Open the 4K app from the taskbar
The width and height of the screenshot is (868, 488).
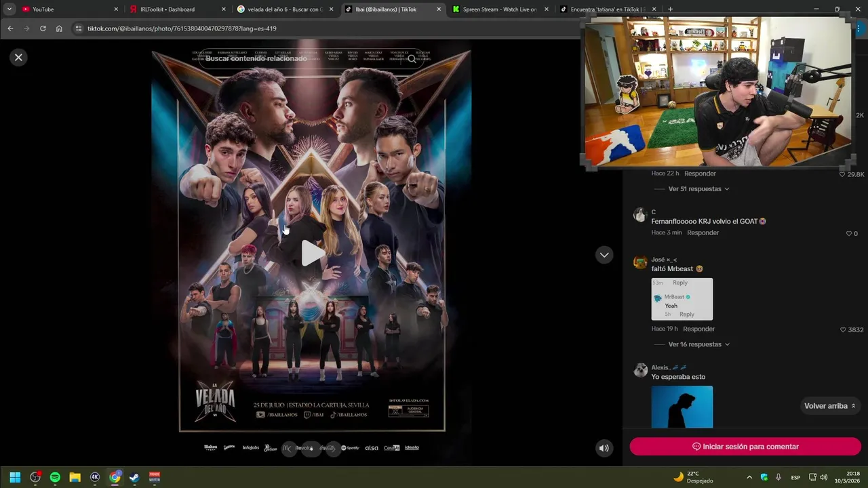click(x=95, y=477)
